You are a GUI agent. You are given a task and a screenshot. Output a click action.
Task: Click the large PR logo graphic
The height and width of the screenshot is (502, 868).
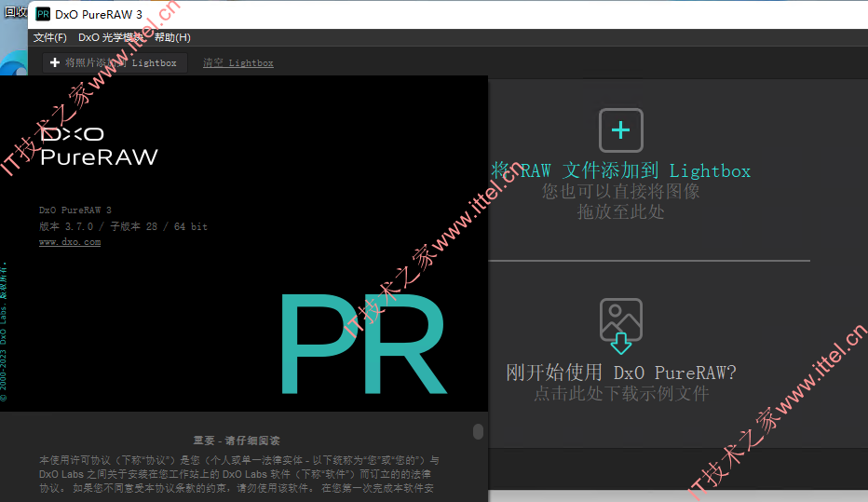[364, 344]
